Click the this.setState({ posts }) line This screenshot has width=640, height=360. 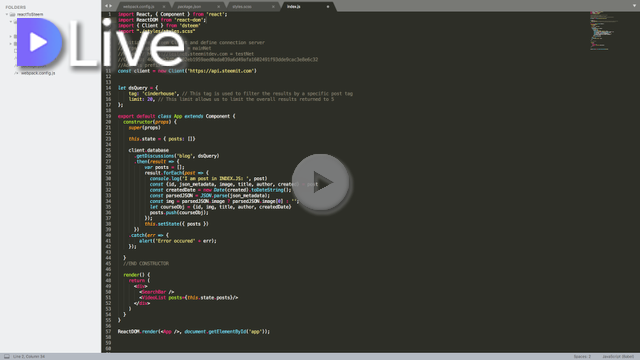[x=177, y=224]
